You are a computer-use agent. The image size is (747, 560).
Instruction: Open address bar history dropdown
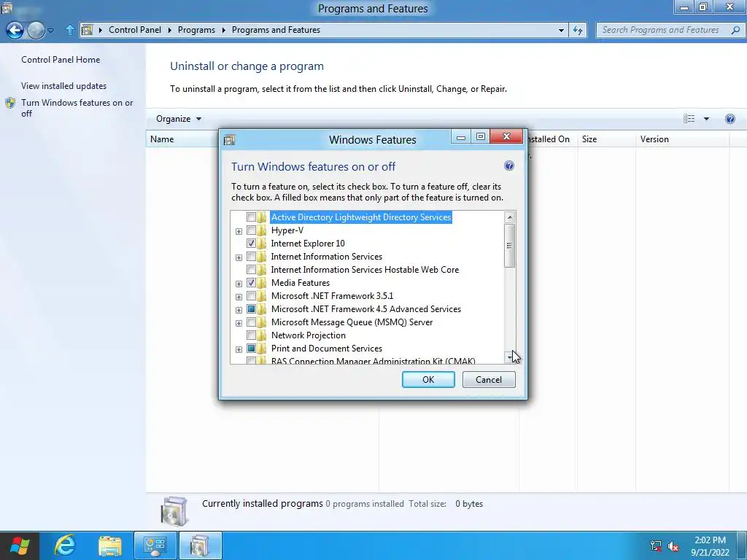[x=561, y=30]
